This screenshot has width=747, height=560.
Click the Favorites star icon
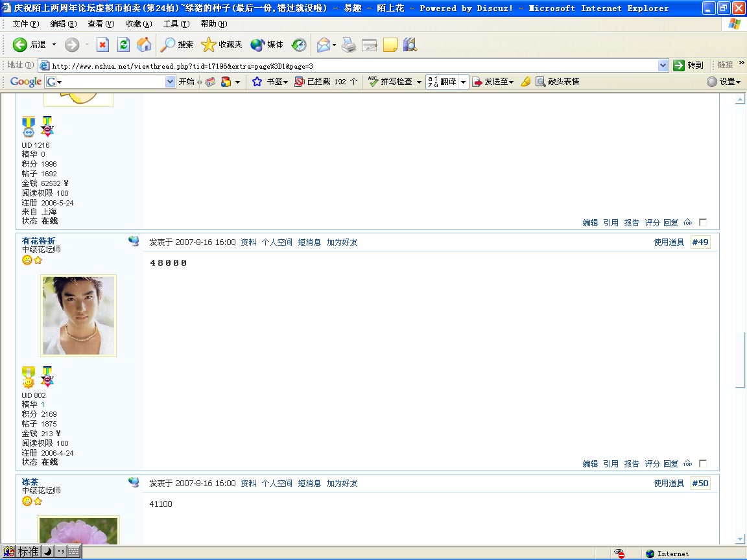[209, 45]
